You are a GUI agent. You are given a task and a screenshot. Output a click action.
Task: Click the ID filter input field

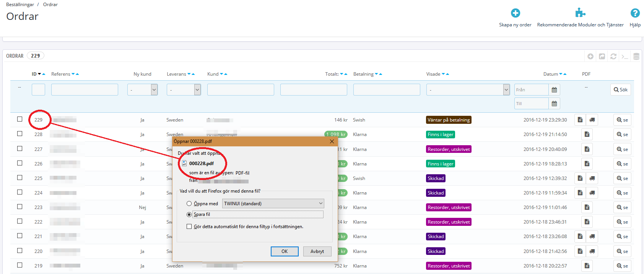tap(38, 90)
